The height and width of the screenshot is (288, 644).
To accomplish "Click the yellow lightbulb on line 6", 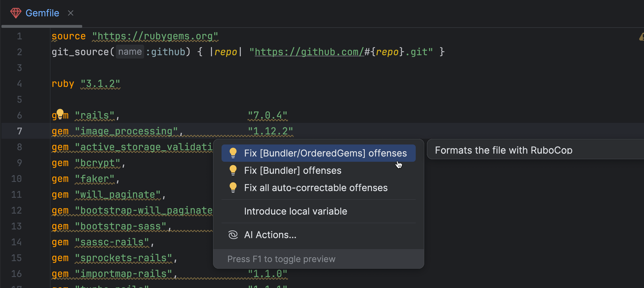I will point(60,114).
